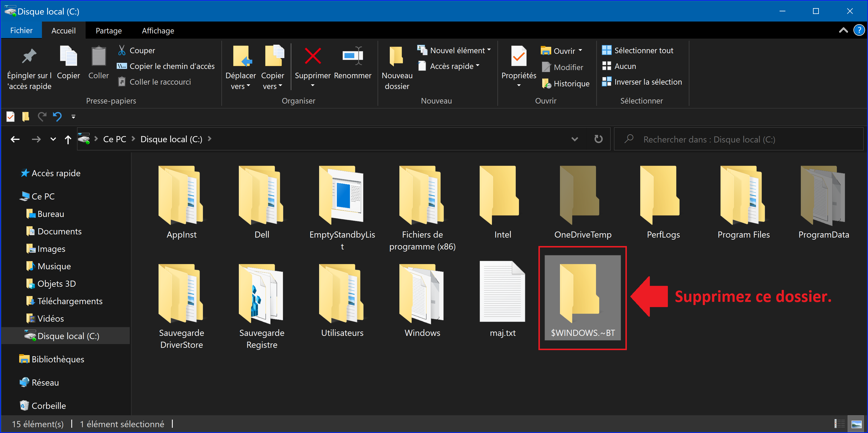Click the Coller clipboard icon
The height and width of the screenshot is (433, 868).
(98, 56)
